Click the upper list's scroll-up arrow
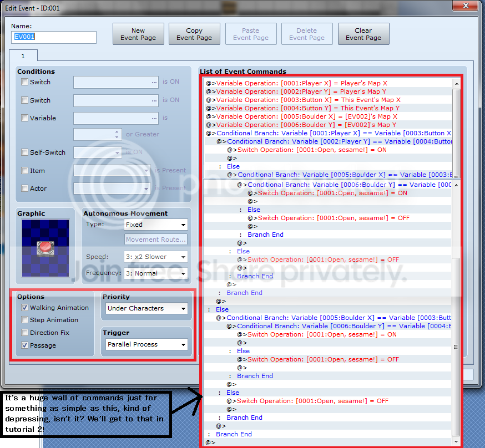Image resolution: width=485 pixels, height=448 pixels. coord(456,84)
